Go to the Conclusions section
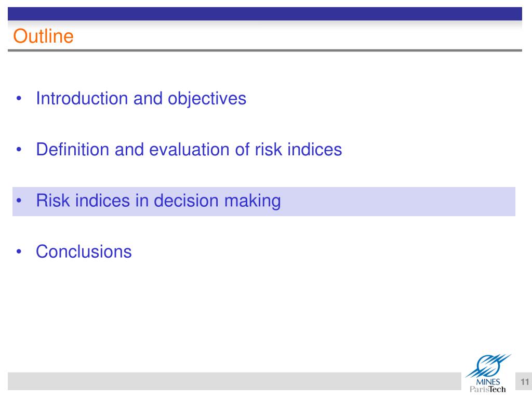 point(84,252)
